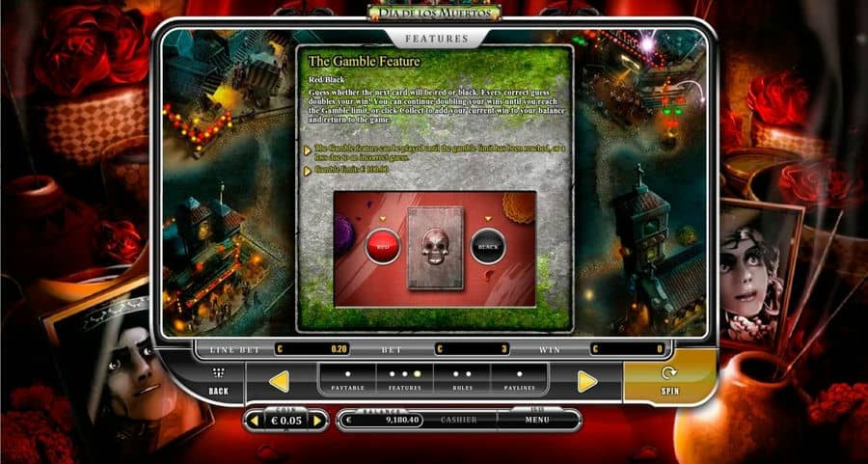Go to next info page arrow
868x464 pixels.
tap(587, 381)
